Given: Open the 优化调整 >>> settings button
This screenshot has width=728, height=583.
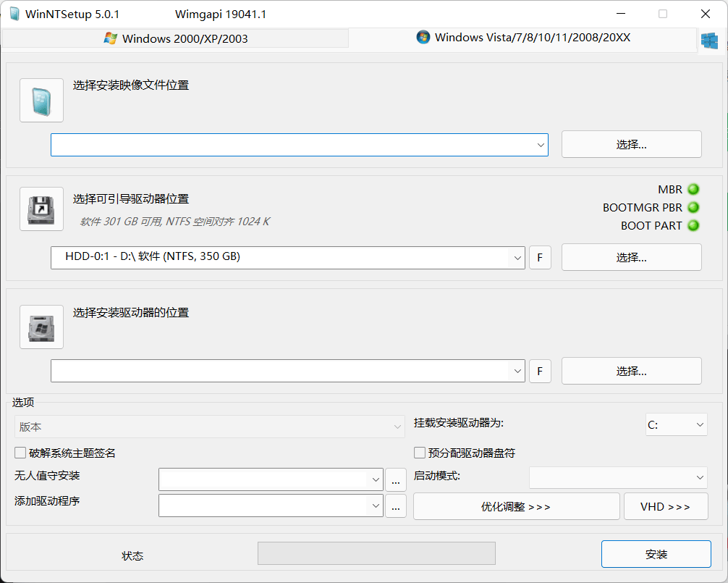Looking at the screenshot, I should (516, 507).
